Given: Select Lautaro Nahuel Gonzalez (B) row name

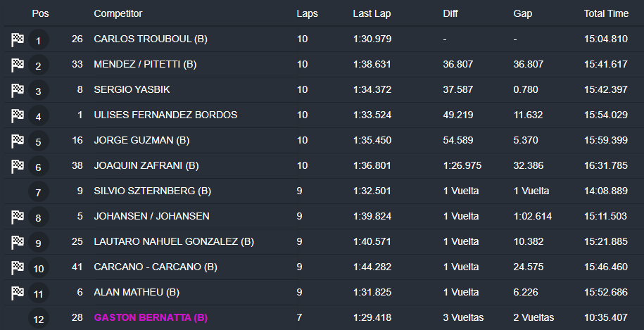Looking at the screenshot, I should tap(174, 242).
